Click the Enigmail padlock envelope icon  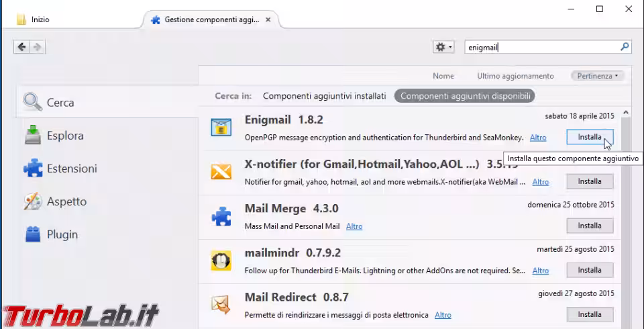221,127
